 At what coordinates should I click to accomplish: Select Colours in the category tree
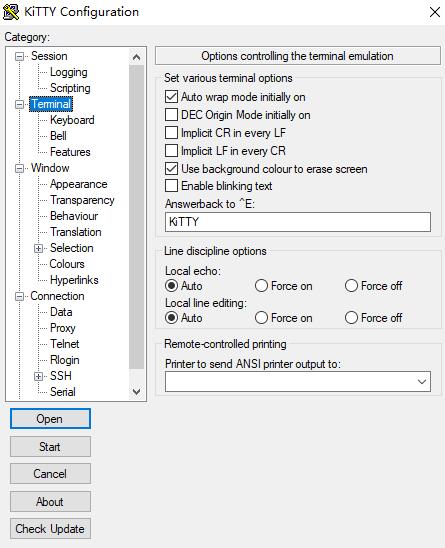tap(67, 264)
